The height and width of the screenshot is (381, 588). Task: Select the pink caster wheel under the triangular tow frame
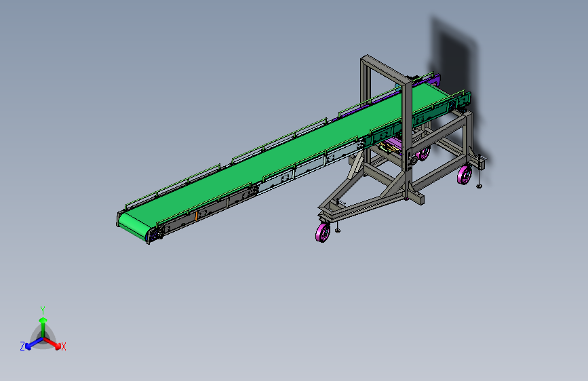[323, 232]
